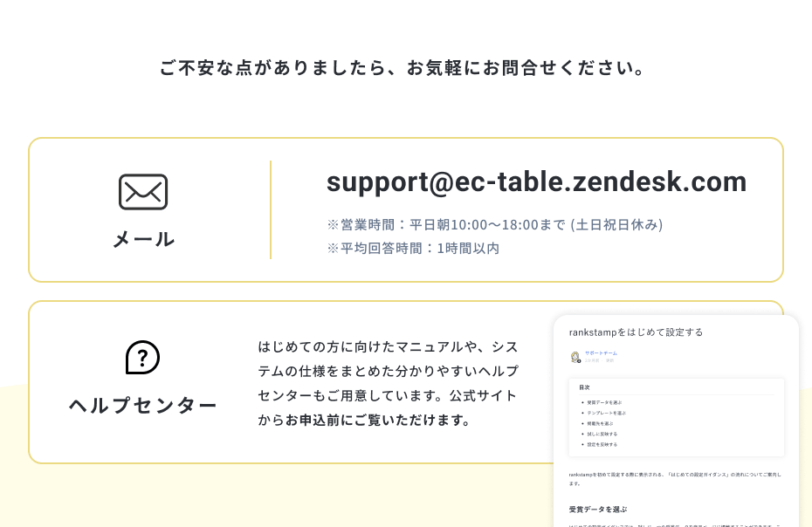The width and height of the screenshot is (812, 527).
Task: Click the メール label
Action: pyautogui.click(x=143, y=239)
